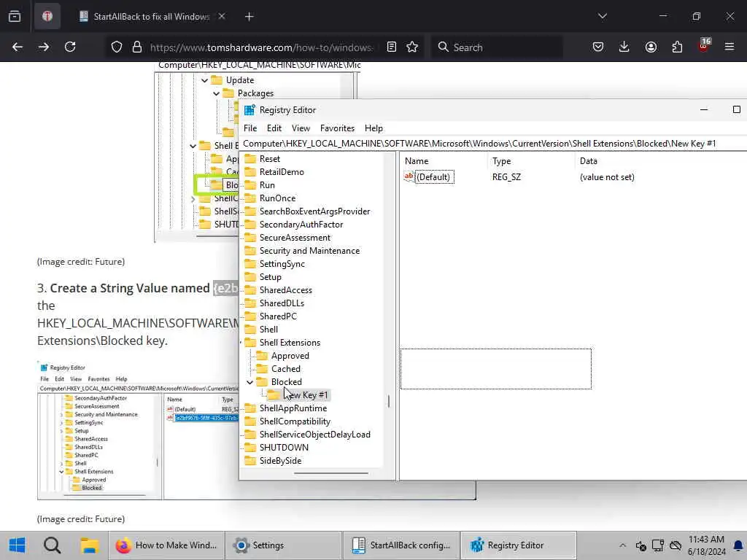Viewport: 747px width, 560px height.
Task: Open File Explorer from taskbar
Action: click(89, 545)
